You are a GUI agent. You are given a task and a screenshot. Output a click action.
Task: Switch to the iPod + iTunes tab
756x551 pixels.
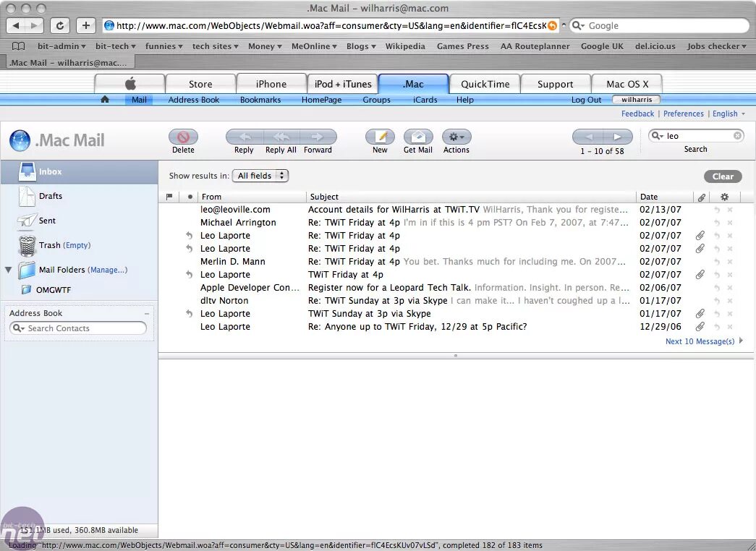pos(343,84)
